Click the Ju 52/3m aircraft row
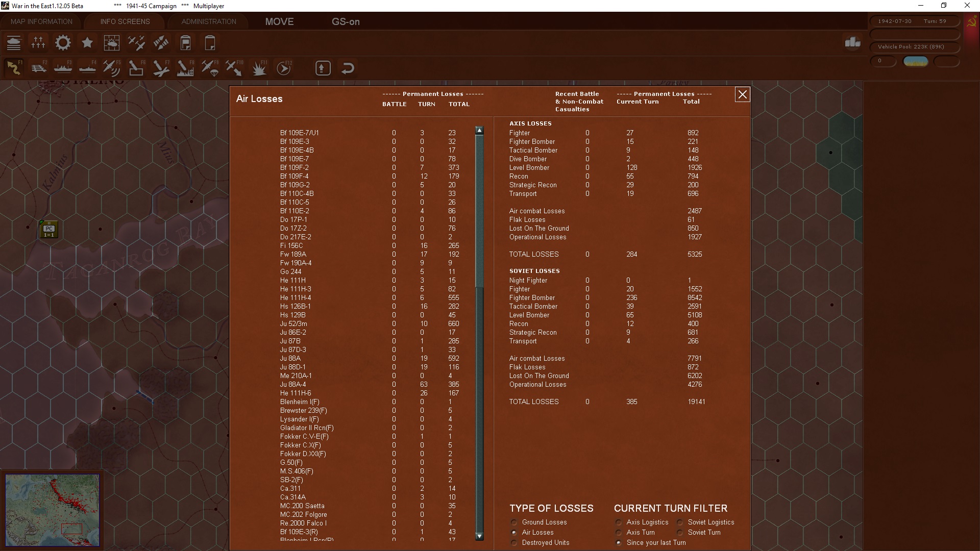This screenshot has height=551, width=980. tap(370, 323)
